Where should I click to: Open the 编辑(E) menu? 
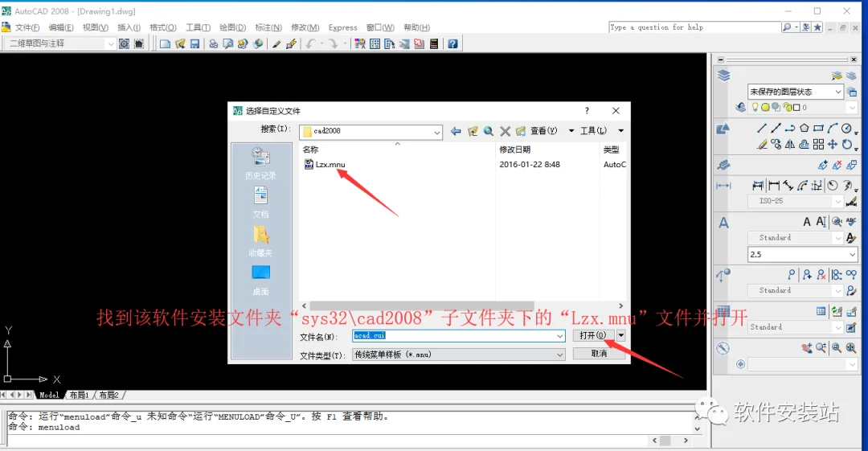coord(61,27)
